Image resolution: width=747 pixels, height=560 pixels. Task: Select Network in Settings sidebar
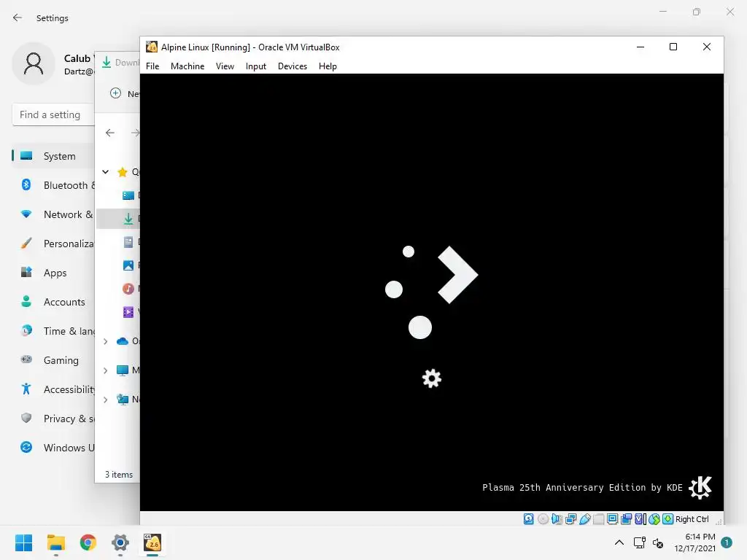(x=53, y=214)
